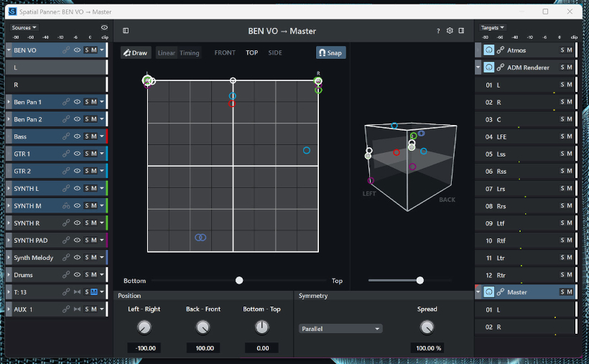
Task: Toggle the right sidebar panel icon
Action: tap(461, 31)
